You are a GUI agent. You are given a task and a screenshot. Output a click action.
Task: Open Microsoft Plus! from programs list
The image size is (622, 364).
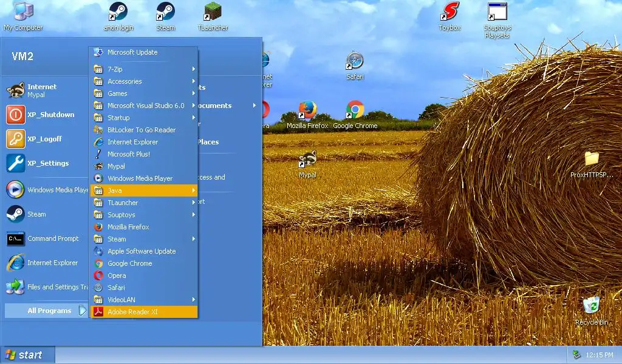coord(143,154)
